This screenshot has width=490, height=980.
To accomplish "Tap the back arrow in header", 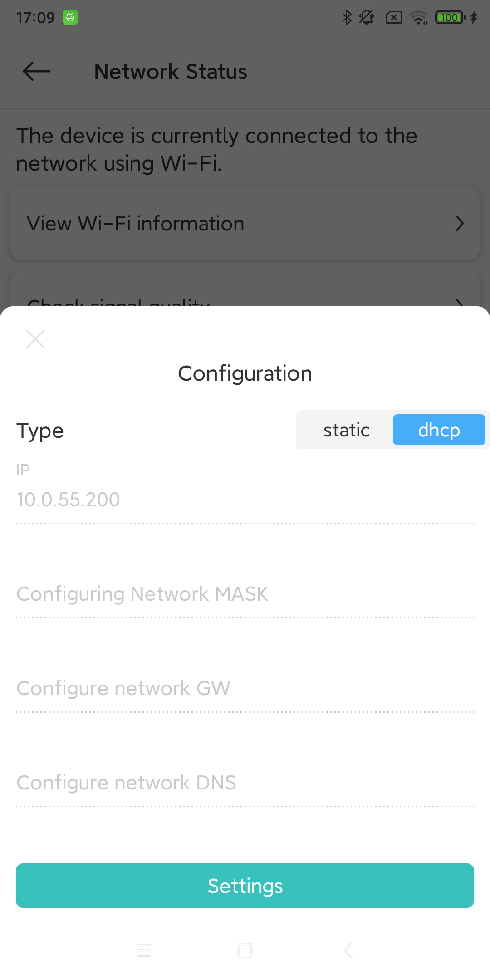I will pos(36,71).
